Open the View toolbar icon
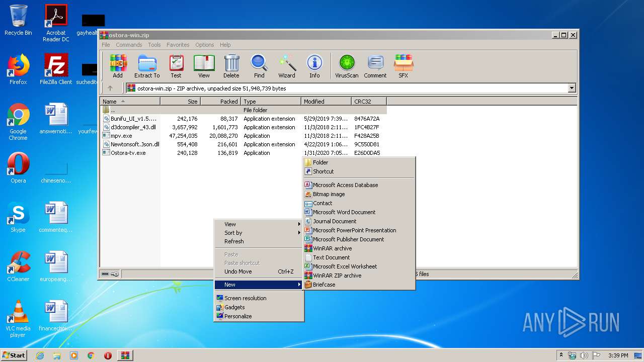This screenshot has width=644, height=362. click(x=204, y=66)
